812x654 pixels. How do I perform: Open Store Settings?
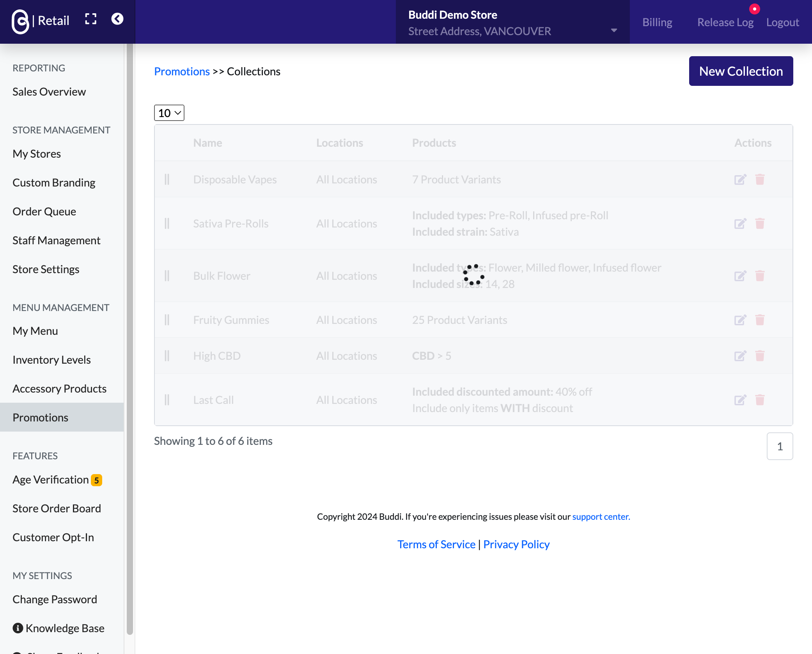coord(46,269)
